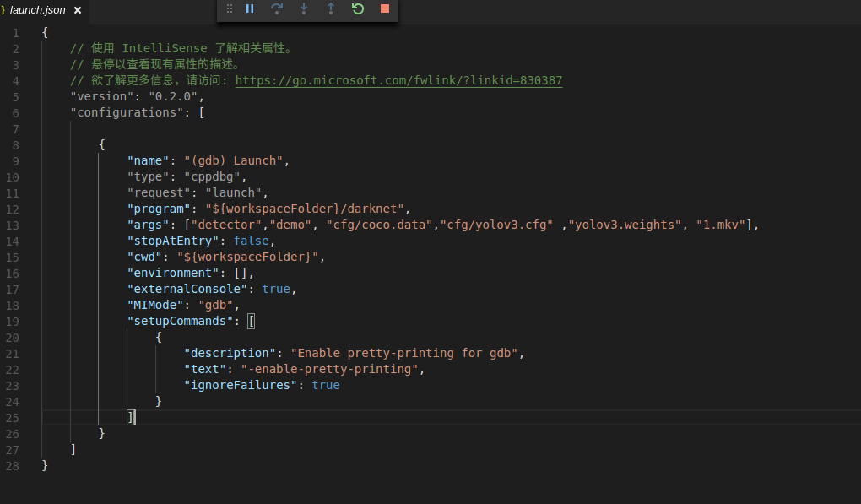The height and width of the screenshot is (504, 861).
Task: Click the opening brace on line 8
Action: click(x=102, y=144)
